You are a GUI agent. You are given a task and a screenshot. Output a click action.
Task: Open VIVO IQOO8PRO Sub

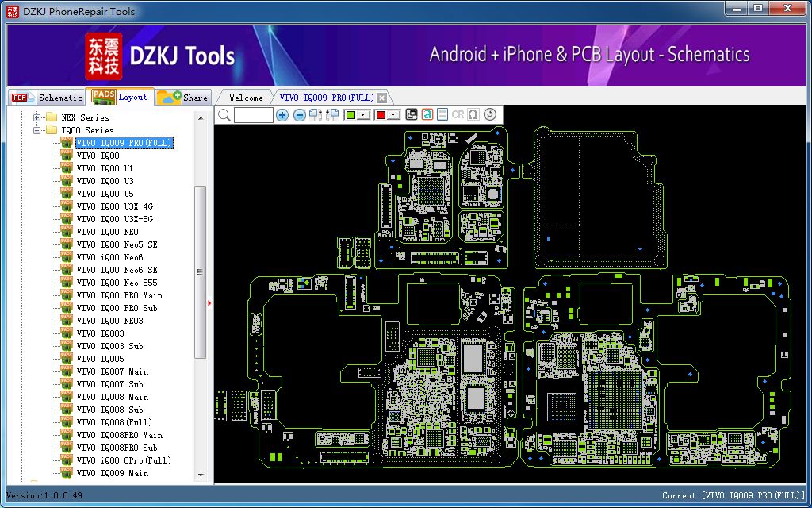(x=117, y=448)
